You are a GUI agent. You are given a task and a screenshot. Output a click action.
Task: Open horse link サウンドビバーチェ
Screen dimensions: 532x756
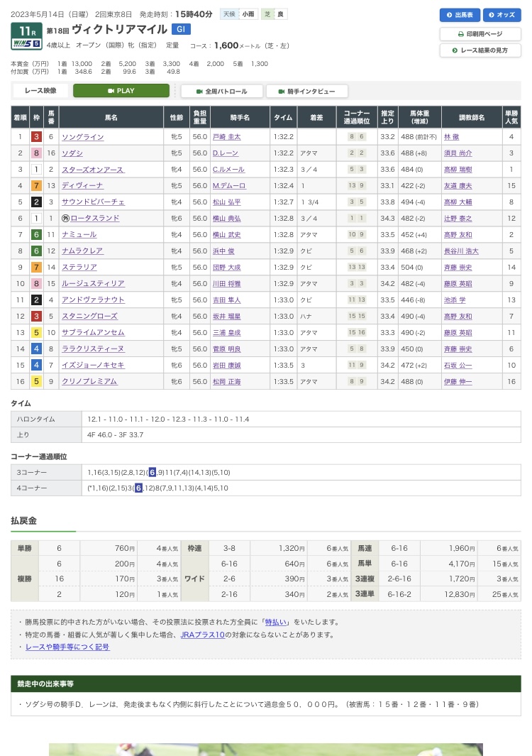92,202
